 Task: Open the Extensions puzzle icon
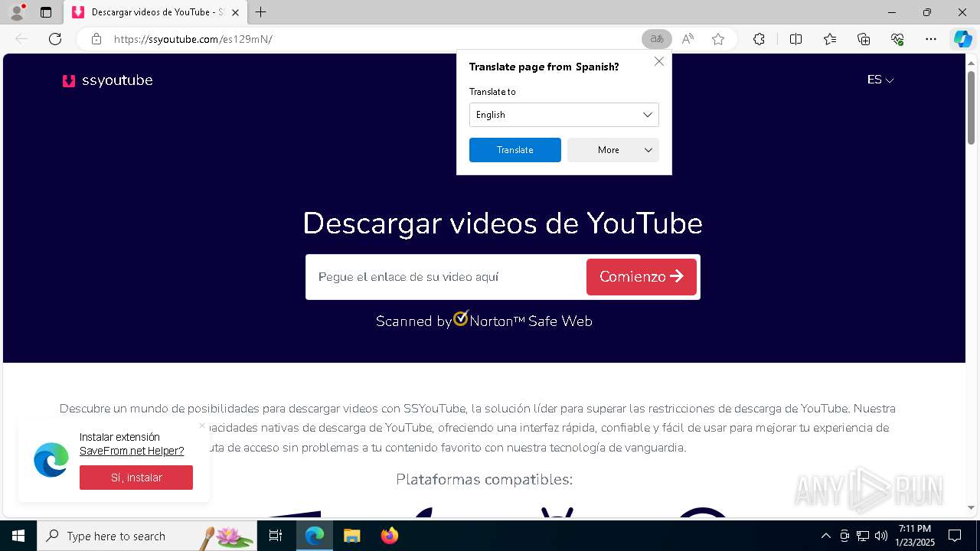coord(759,39)
